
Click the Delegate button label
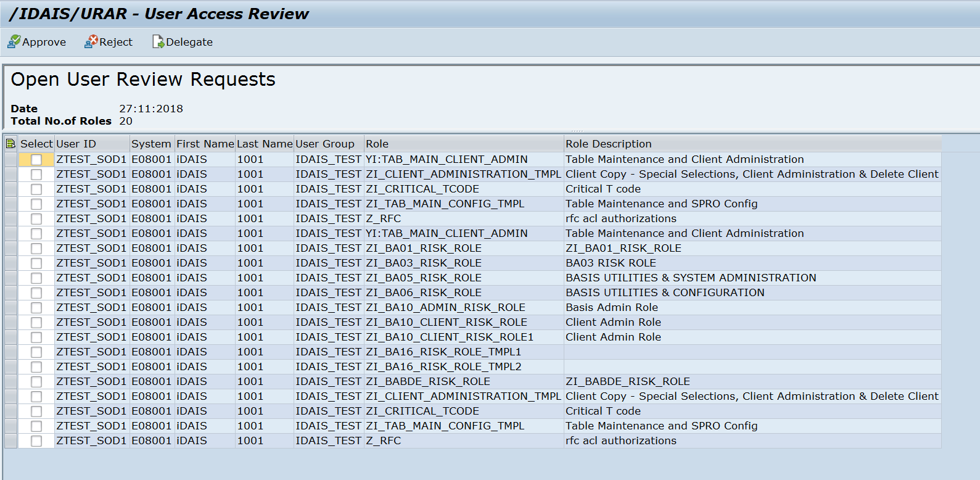189,42
